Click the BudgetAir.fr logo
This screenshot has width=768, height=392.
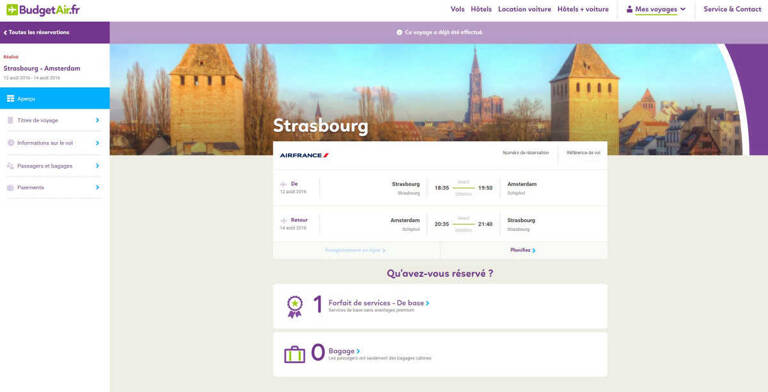43,9
